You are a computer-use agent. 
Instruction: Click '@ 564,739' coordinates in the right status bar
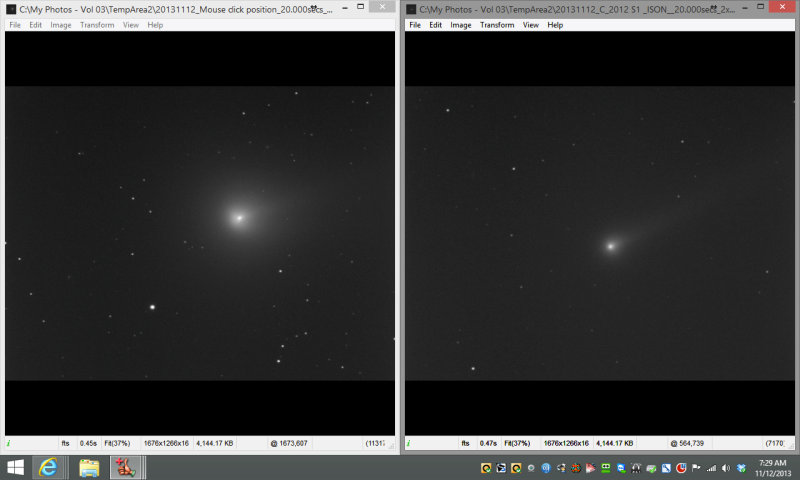(x=687, y=443)
